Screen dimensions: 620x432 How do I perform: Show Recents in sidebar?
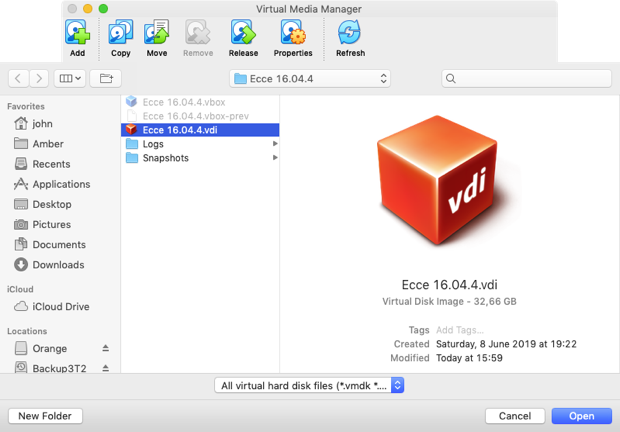pyautogui.click(x=42, y=164)
